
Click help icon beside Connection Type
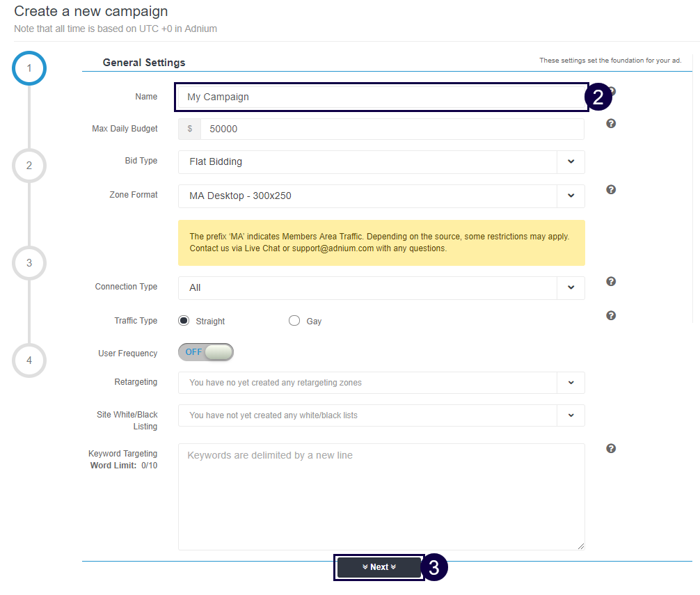(611, 282)
